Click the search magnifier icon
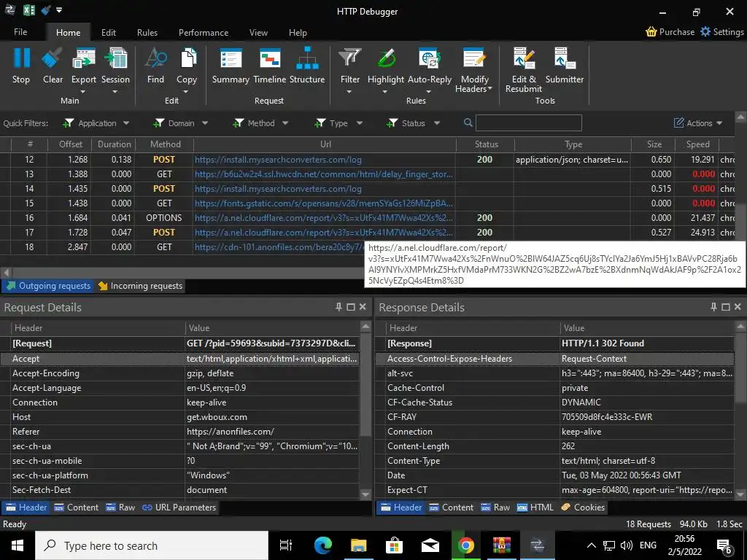The image size is (747, 560). [x=468, y=122]
